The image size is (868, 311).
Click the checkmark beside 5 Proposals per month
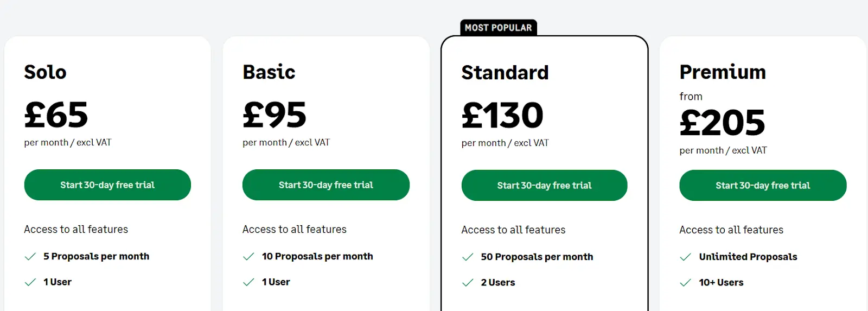point(30,257)
